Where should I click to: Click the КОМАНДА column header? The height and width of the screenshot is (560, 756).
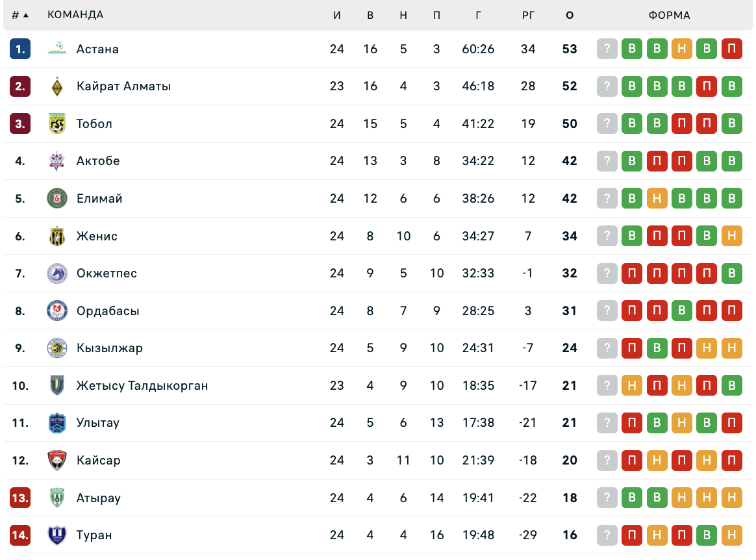(75, 15)
